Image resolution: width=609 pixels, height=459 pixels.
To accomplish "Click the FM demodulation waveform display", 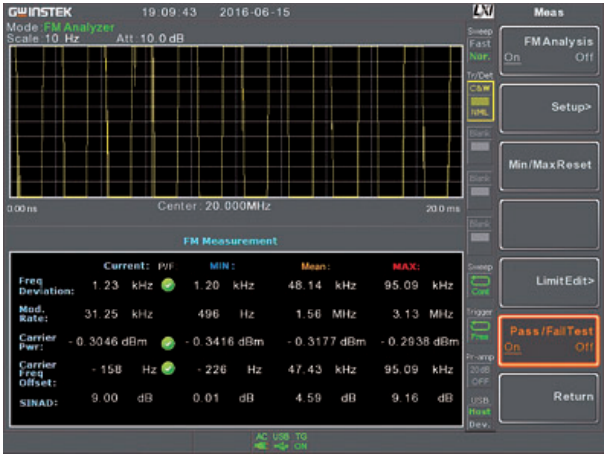I will point(236,122).
